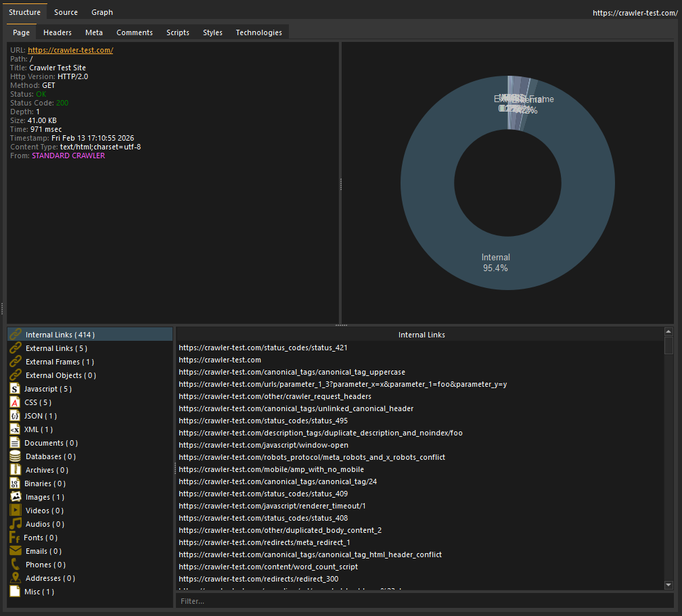Viewport: 682px width, 616px height.
Task: Open the Graph tab
Action: tap(102, 12)
